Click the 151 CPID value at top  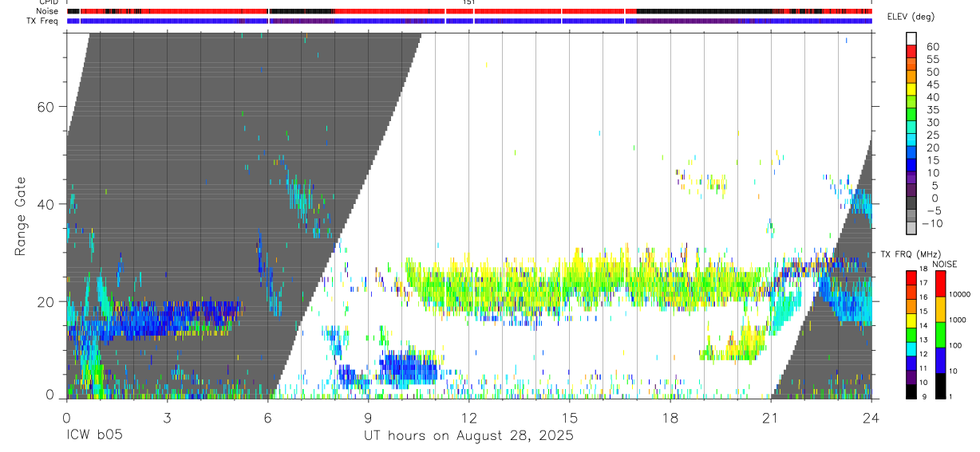coord(469,2)
